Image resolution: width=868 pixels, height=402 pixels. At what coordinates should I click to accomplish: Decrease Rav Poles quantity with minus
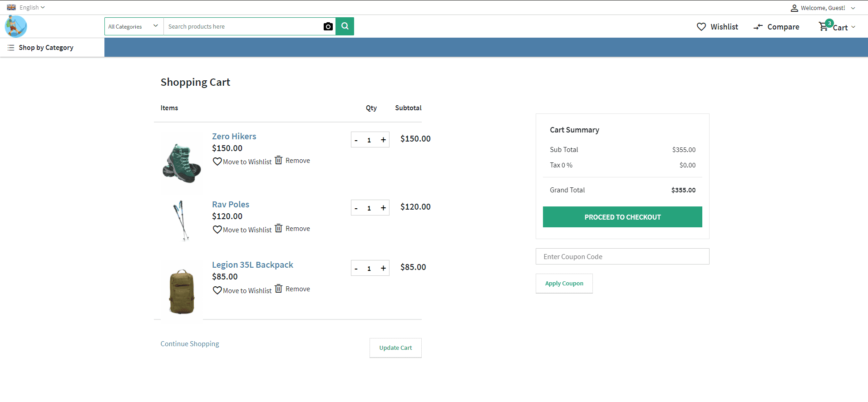(356, 208)
